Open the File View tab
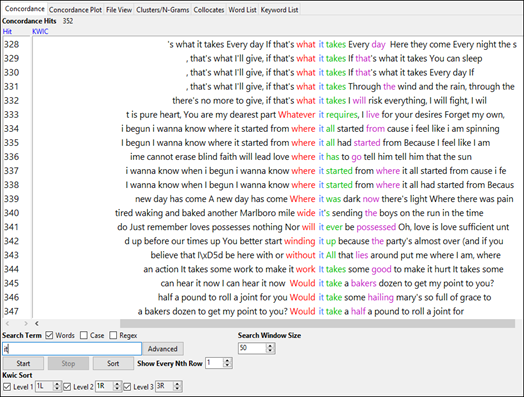524x397 pixels. tap(119, 10)
